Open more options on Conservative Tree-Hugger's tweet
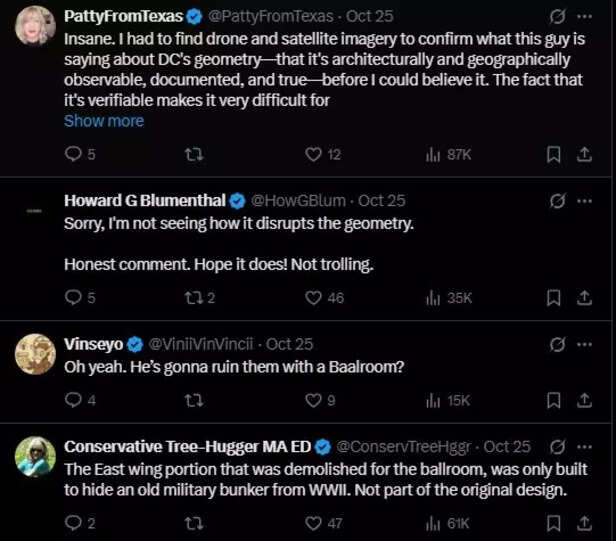 point(585,446)
